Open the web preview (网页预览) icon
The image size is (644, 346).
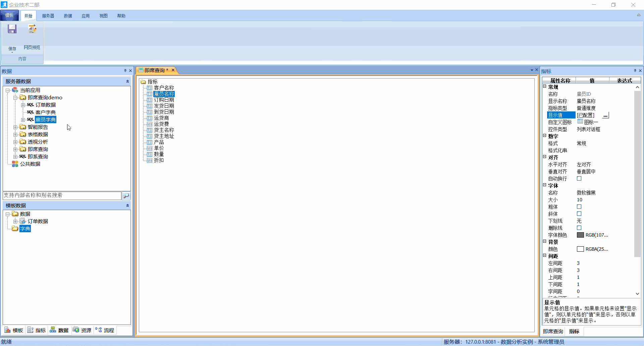coord(32,29)
